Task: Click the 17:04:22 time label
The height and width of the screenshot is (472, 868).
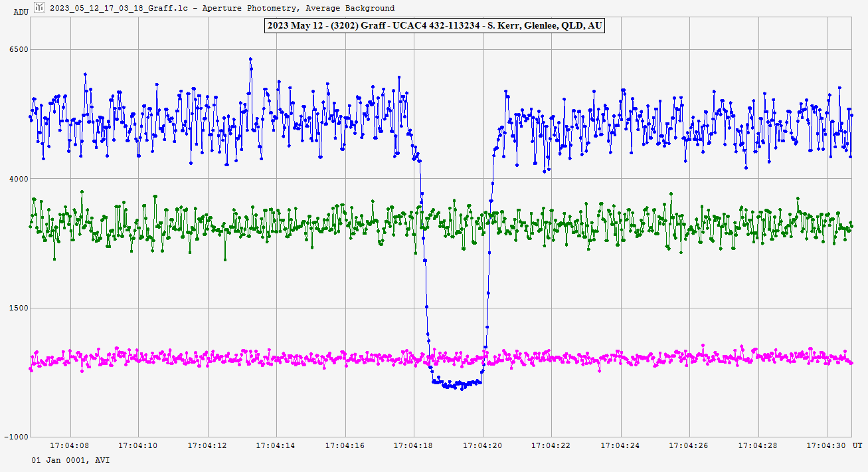Action: [551, 445]
